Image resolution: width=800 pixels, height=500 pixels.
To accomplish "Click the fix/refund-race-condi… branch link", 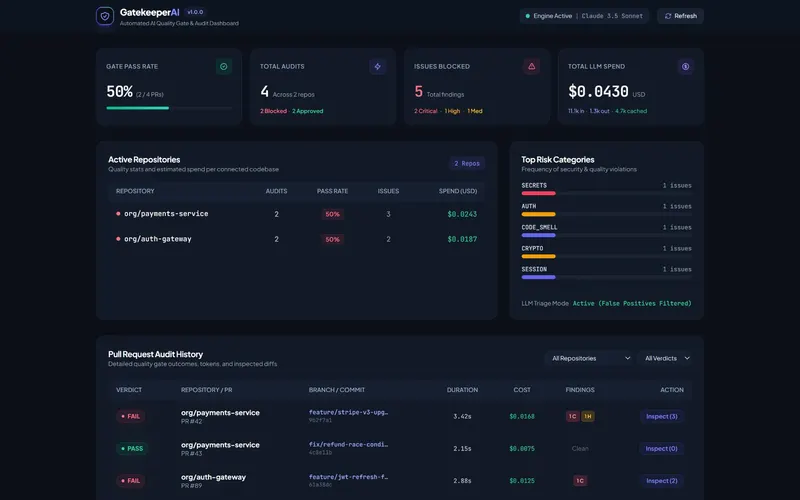I will 348,444.
